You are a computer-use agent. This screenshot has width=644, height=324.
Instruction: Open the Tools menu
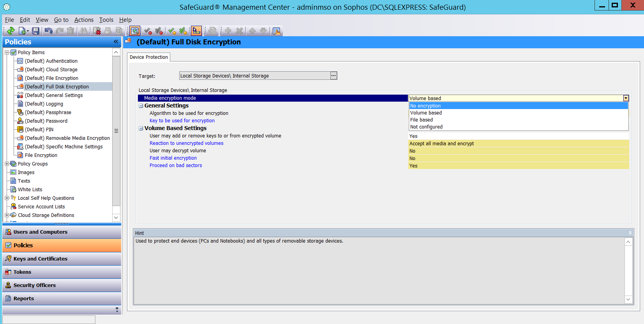tap(106, 20)
